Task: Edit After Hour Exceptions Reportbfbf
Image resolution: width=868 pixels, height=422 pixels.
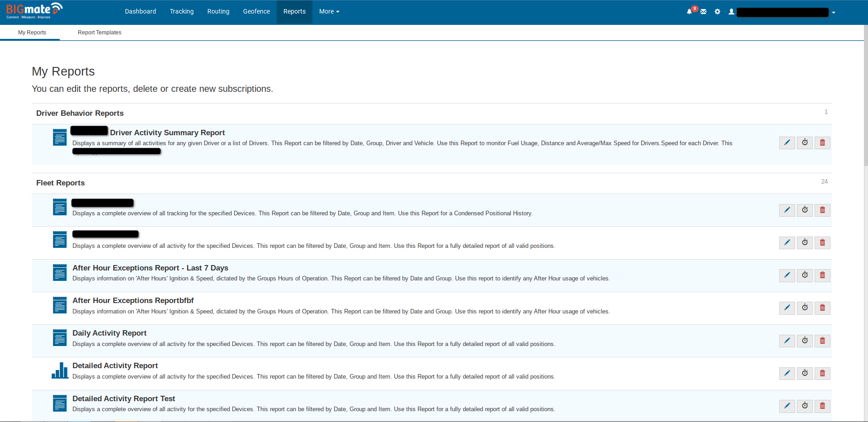Action: point(787,308)
